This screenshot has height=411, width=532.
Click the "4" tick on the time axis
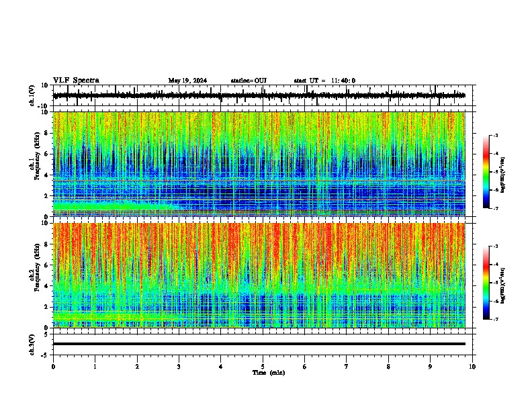click(220, 367)
